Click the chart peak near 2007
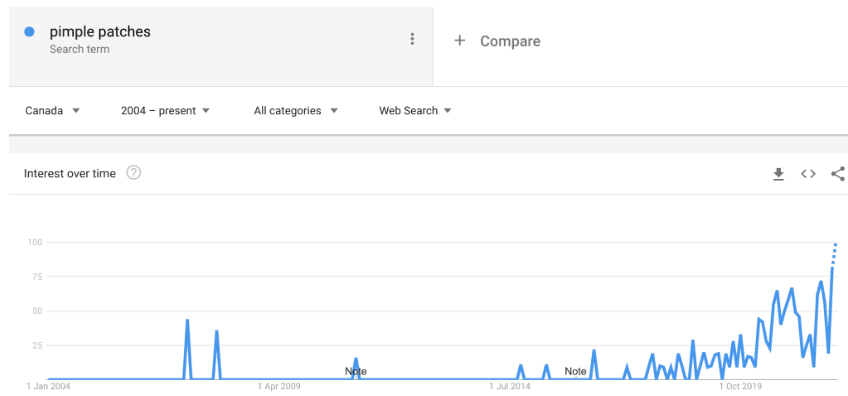The width and height of the screenshot is (848, 396). coord(187,320)
